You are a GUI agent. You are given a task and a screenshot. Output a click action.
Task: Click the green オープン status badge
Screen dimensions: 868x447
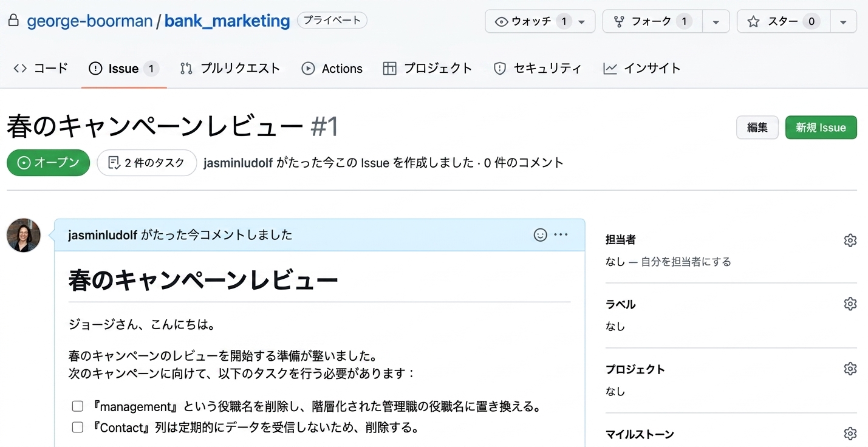(49, 163)
